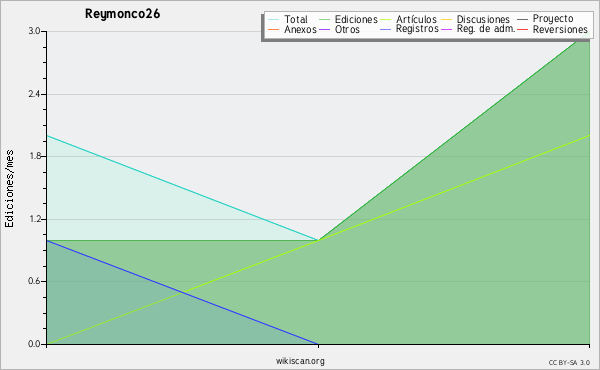
Task: Click the green Ediciones line swatch
Action: pyautogui.click(x=324, y=19)
